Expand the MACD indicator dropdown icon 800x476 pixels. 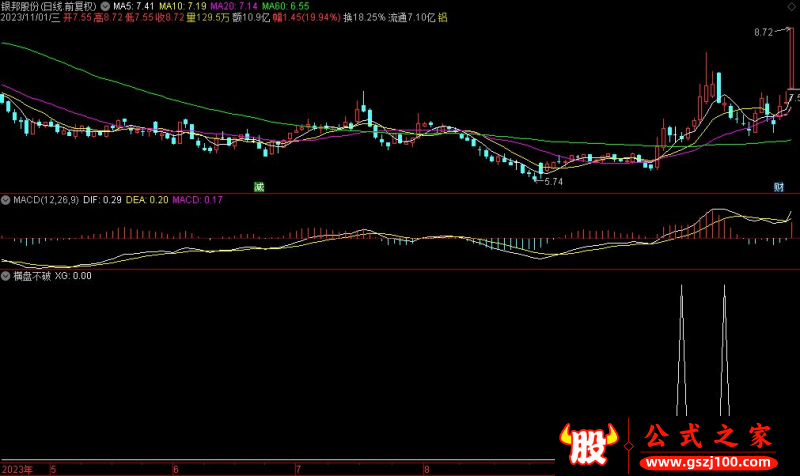[6, 200]
